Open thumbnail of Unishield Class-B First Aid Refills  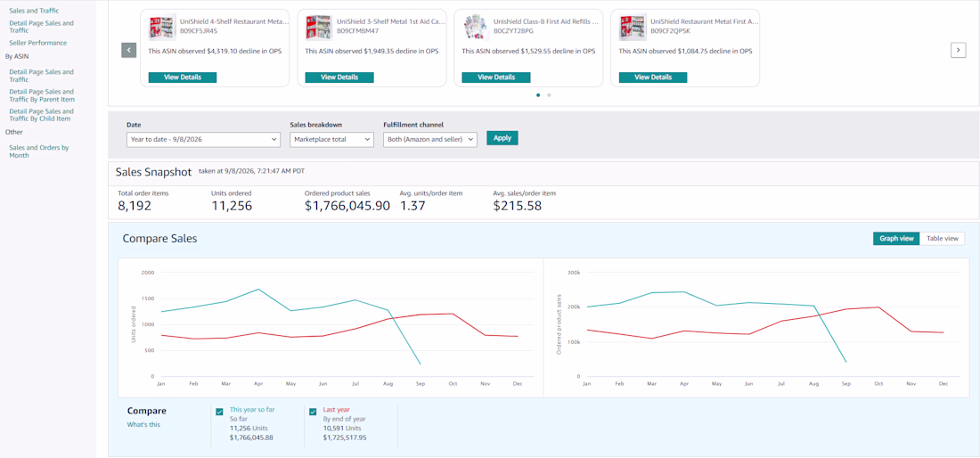click(x=476, y=28)
